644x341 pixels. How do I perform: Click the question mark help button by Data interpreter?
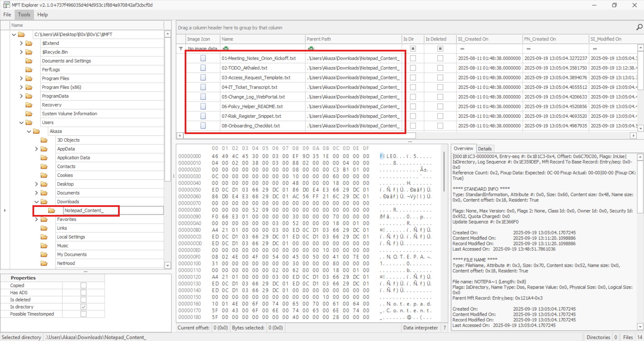(x=445, y=328)
